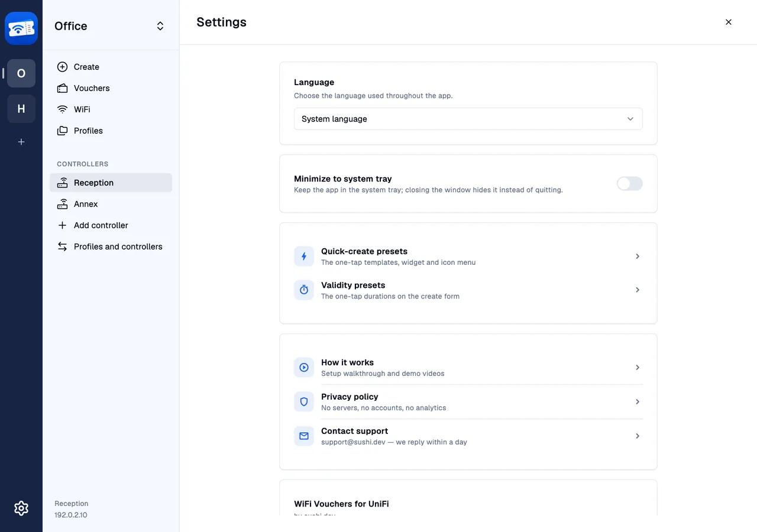Choose Add controller

(111, 225)
